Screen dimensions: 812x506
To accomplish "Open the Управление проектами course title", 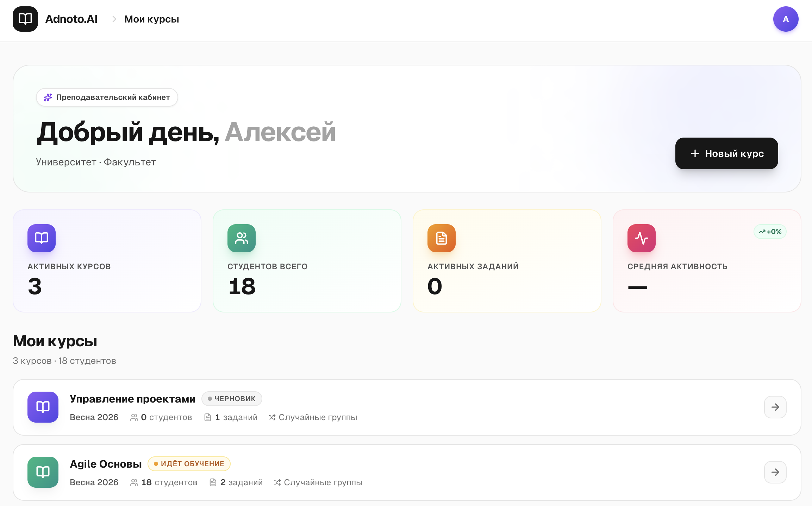I will point(132,399).
